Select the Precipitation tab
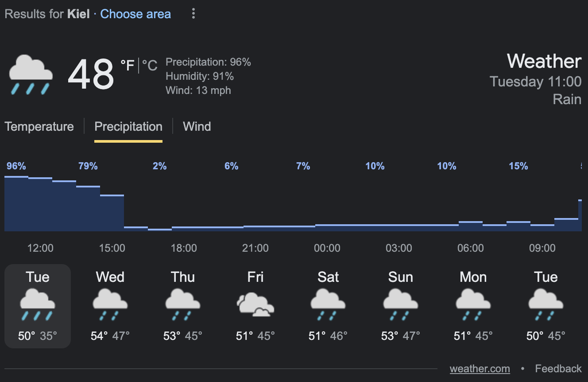This screenshot has width=588, height=382. pos(128,127)
